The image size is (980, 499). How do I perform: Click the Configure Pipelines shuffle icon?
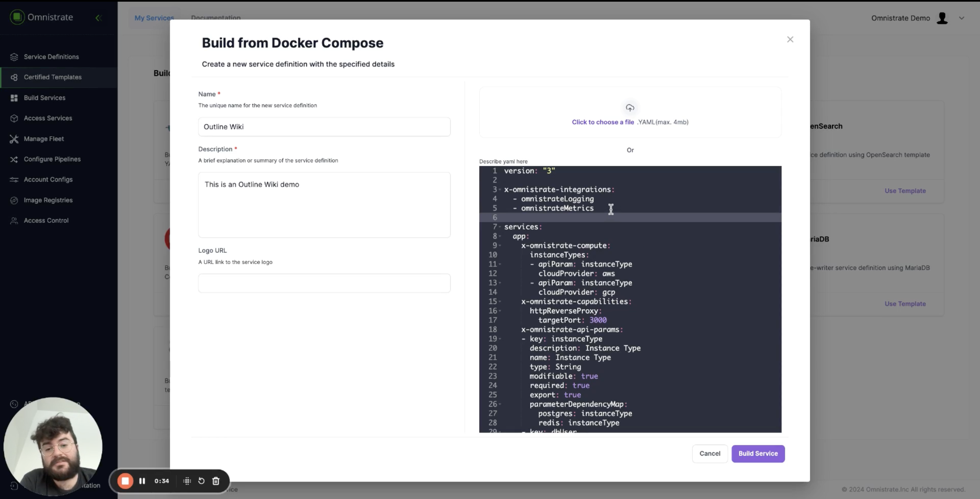(14, 159)
